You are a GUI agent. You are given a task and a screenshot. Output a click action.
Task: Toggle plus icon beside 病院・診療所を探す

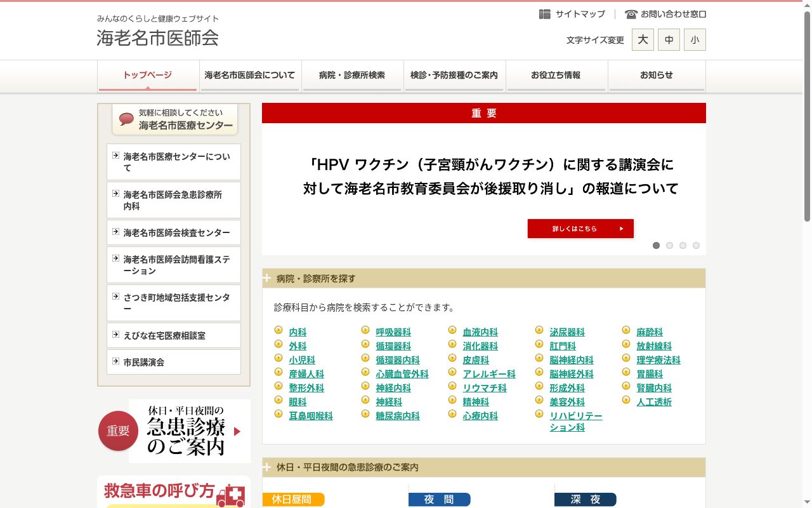267,278
